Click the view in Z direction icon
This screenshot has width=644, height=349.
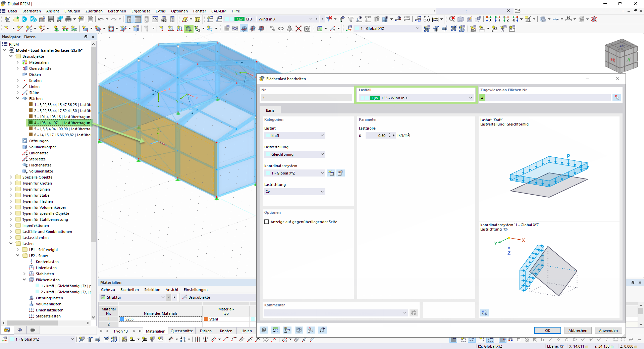tap(506, 19)
